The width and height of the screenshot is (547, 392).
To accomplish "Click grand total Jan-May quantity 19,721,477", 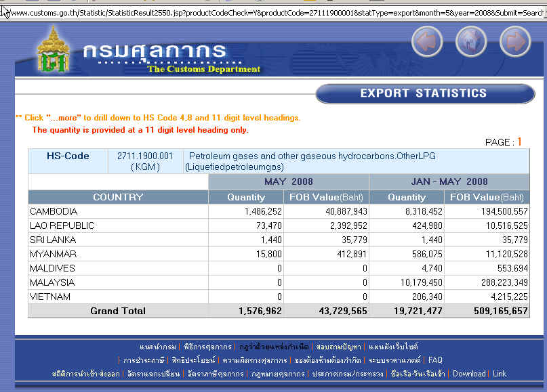I will tap(418, 311).
